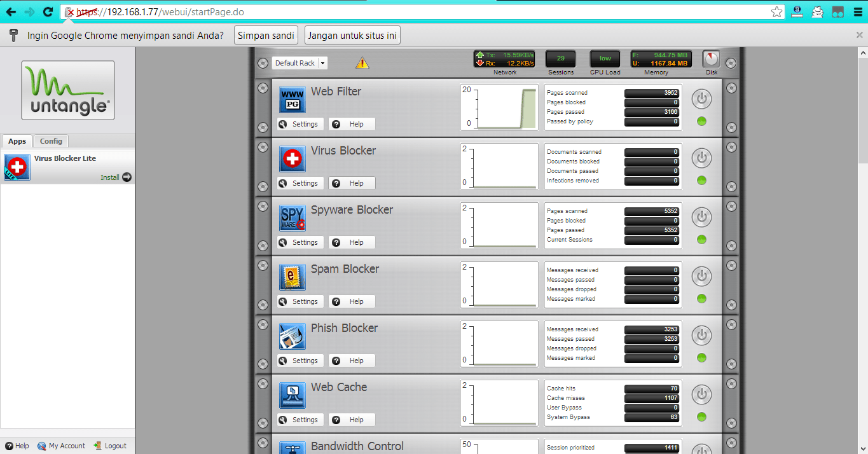Click the Bandwidth Control app icon

293,448
